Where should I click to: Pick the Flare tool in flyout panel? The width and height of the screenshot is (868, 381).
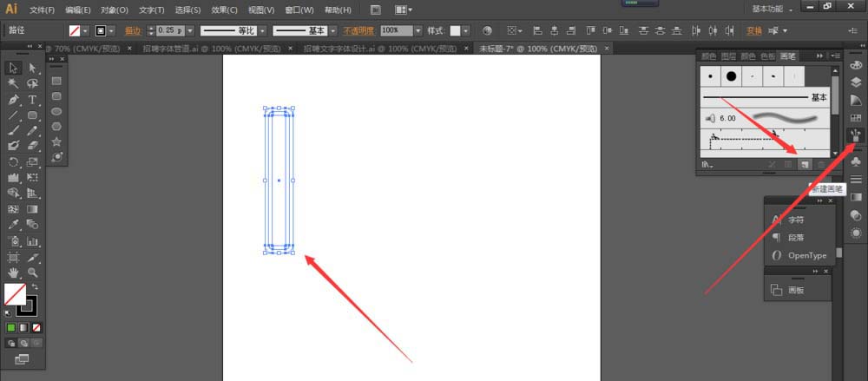pos(56,157)
